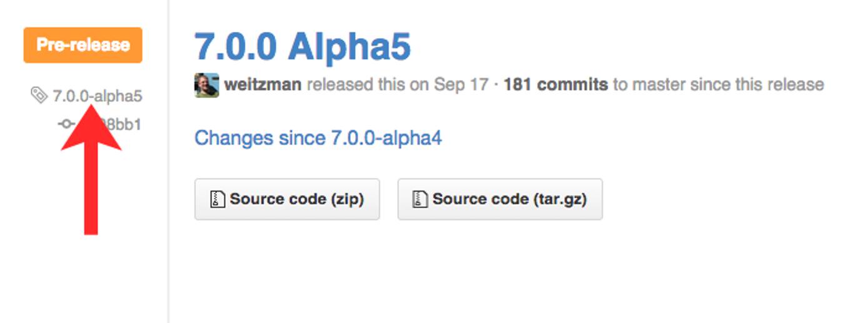Open weitzman's avatar picture
The image size is (868, 323).
click(x=206, y=85)
